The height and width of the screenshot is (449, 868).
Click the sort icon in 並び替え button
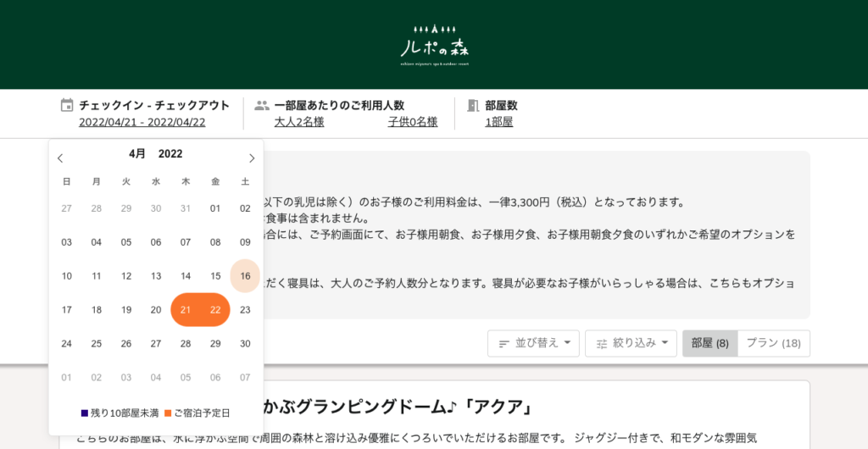click(504, 344)
